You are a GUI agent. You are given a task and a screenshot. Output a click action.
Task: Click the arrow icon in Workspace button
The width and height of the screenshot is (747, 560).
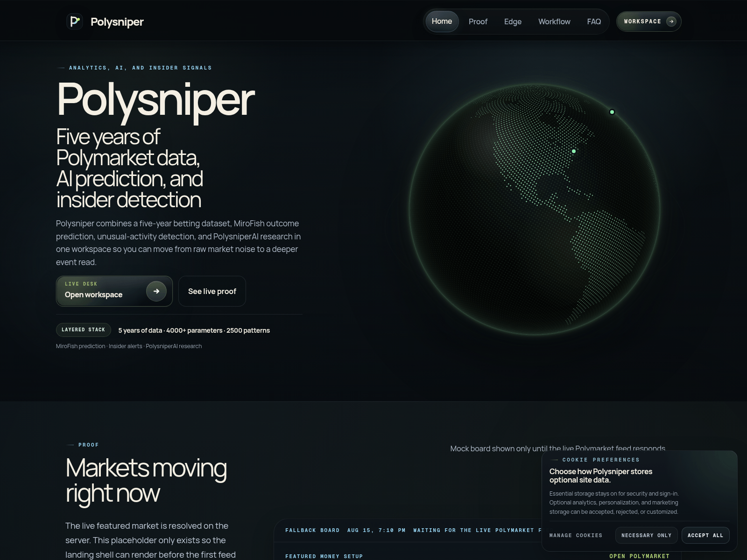click(671, 21)
